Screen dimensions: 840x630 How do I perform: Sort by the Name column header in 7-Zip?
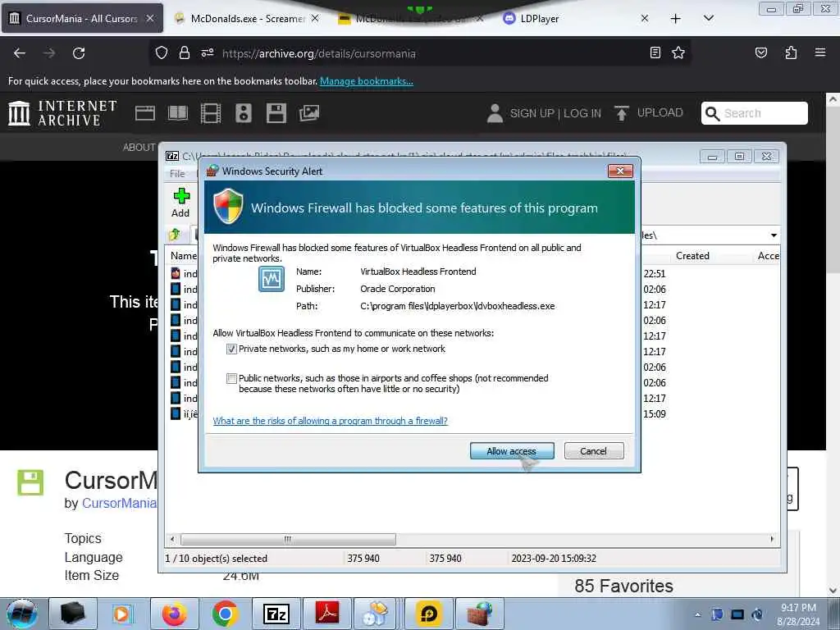184,256
